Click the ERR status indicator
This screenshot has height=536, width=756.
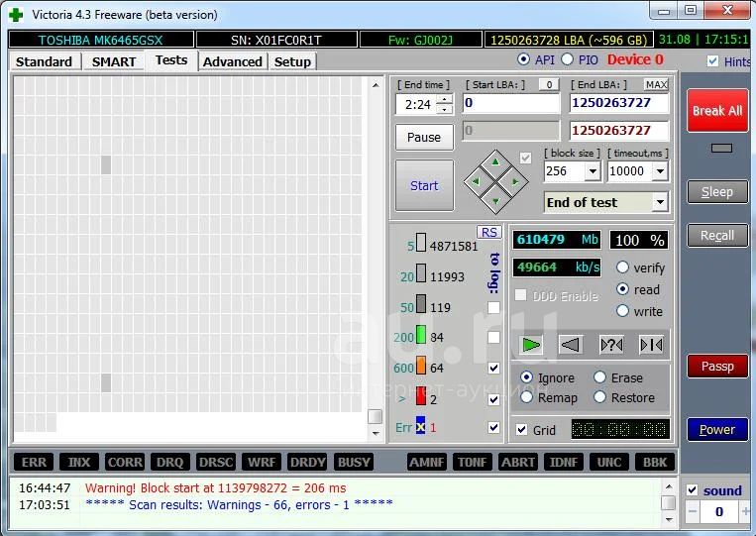tap(34, 463)
